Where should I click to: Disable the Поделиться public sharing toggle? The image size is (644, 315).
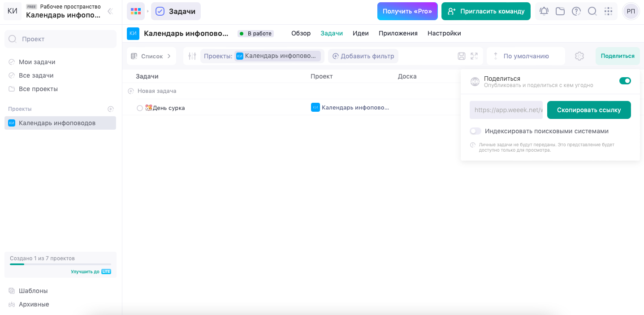point(625,81)
